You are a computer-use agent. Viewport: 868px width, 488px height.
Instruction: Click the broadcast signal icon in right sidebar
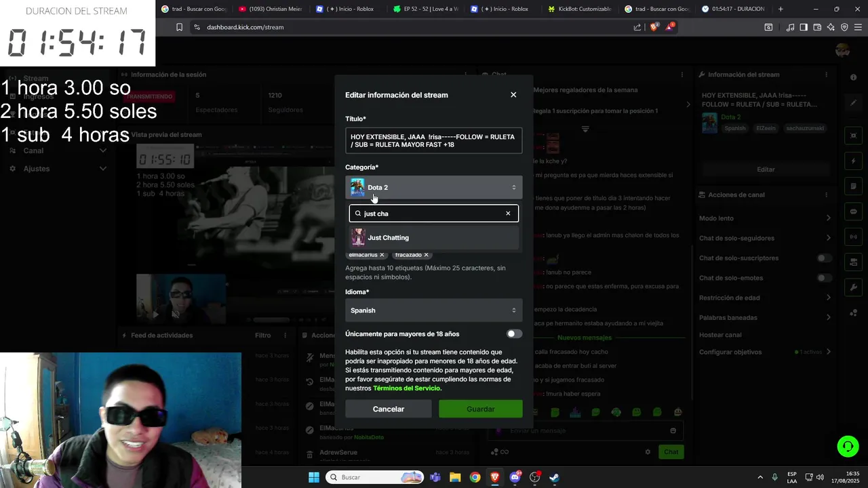853,237
